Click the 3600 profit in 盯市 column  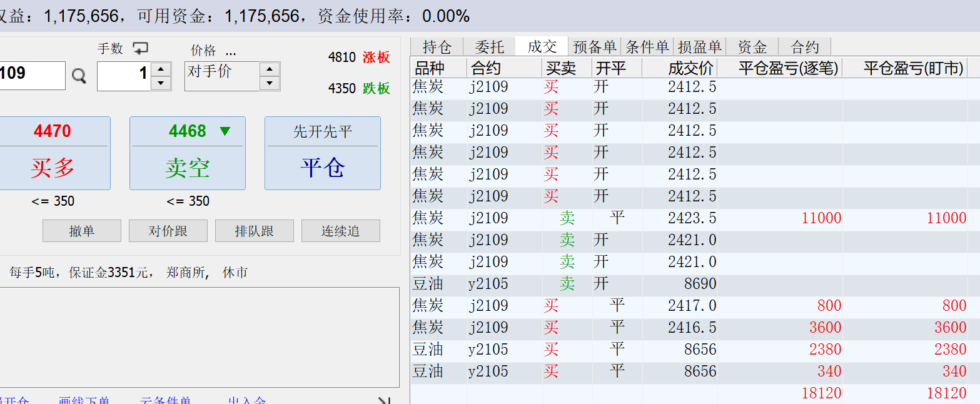click(951, 328)
